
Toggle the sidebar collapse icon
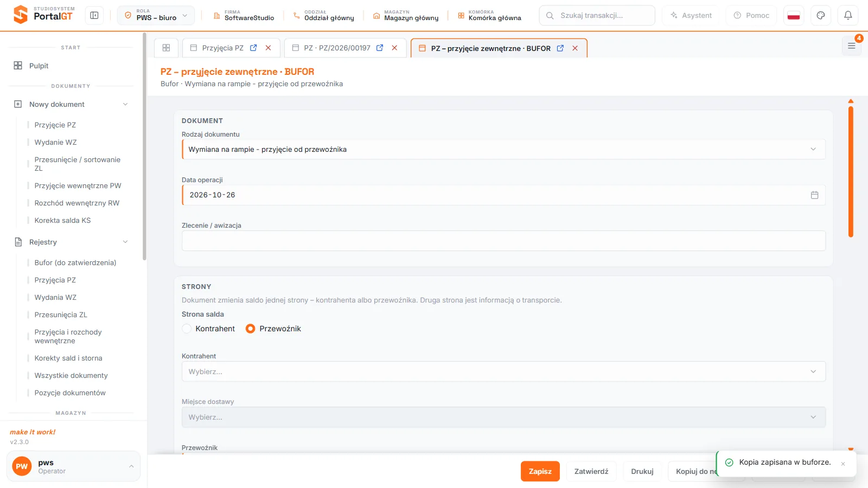[x=94, y=15]
